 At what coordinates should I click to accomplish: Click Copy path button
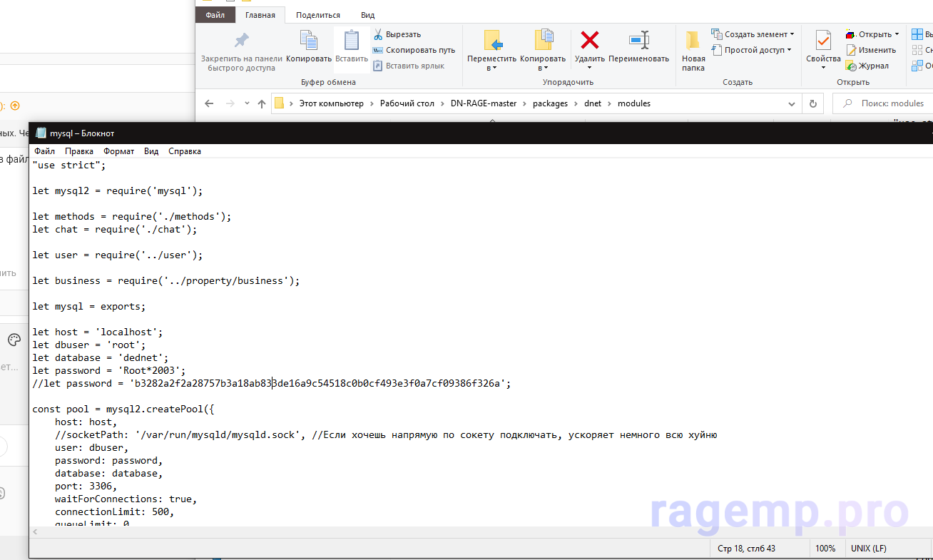[x=419, y=50]
